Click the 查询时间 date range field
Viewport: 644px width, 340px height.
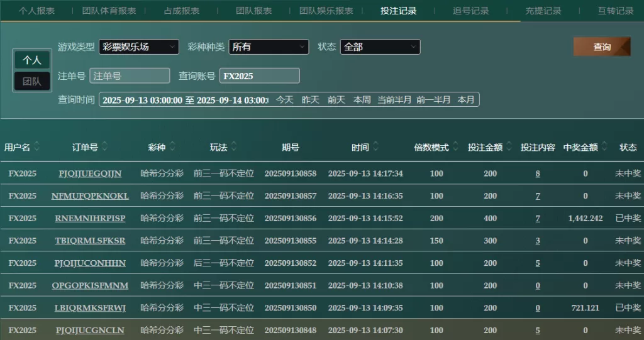185,99
